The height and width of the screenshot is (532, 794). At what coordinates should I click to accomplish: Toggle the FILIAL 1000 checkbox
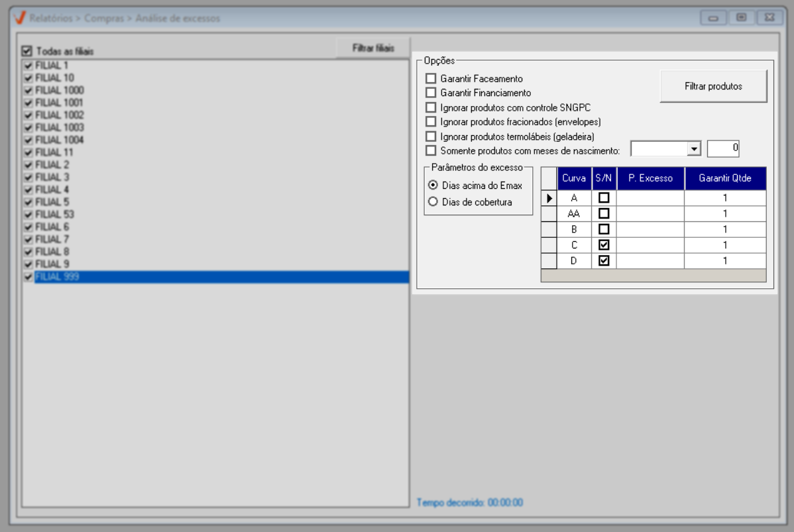(x=28, y=90)
